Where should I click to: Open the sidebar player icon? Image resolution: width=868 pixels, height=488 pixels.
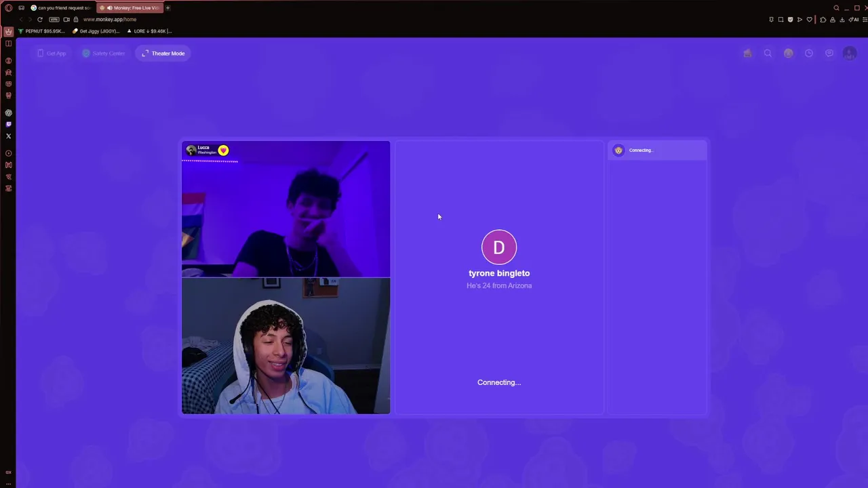(x=8, y=153)
